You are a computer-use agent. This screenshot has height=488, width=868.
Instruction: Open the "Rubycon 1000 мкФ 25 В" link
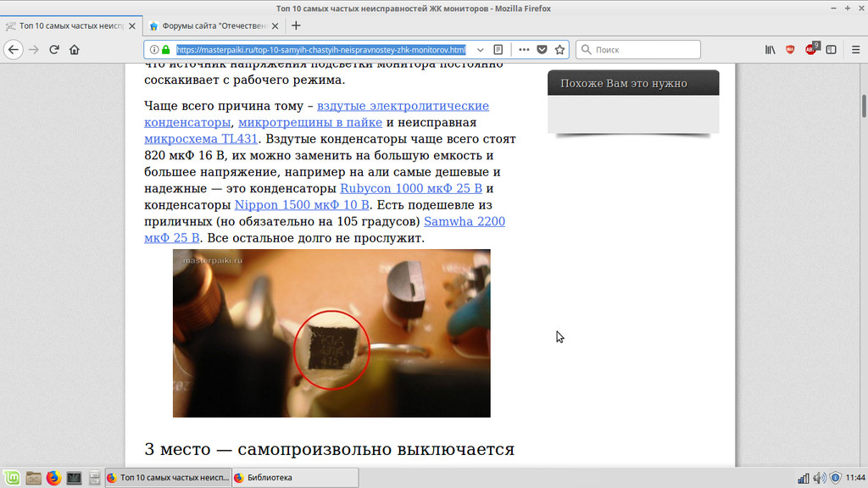[x=411, y=189]
